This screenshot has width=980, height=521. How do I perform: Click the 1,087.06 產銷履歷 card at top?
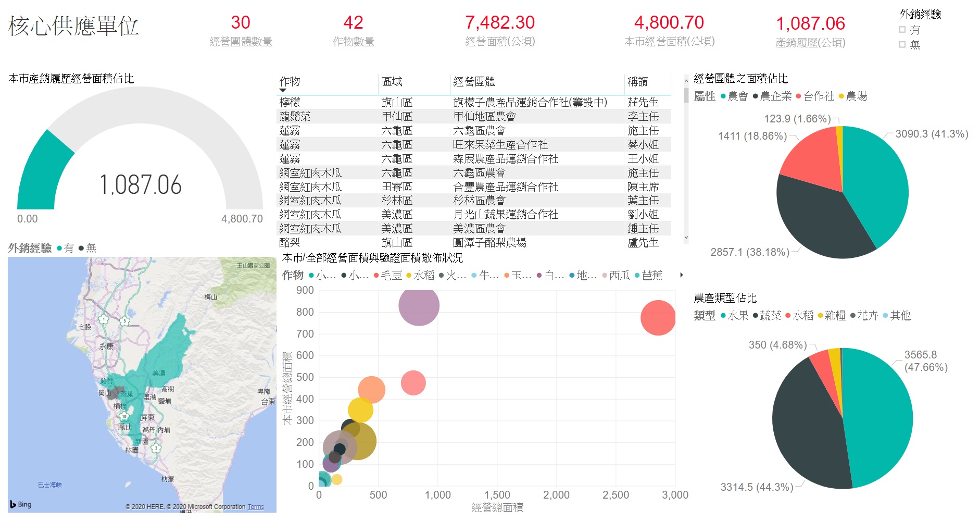click(810, 31)
